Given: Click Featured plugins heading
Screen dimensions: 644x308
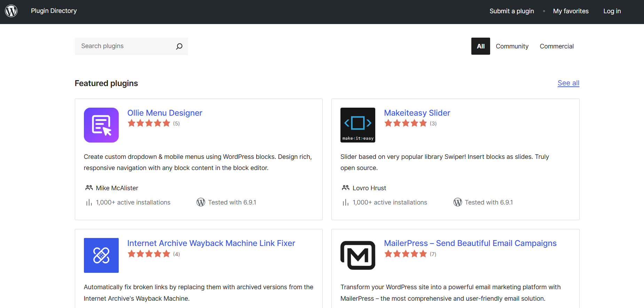Looking at the screenshot, I should click(106, 83).
